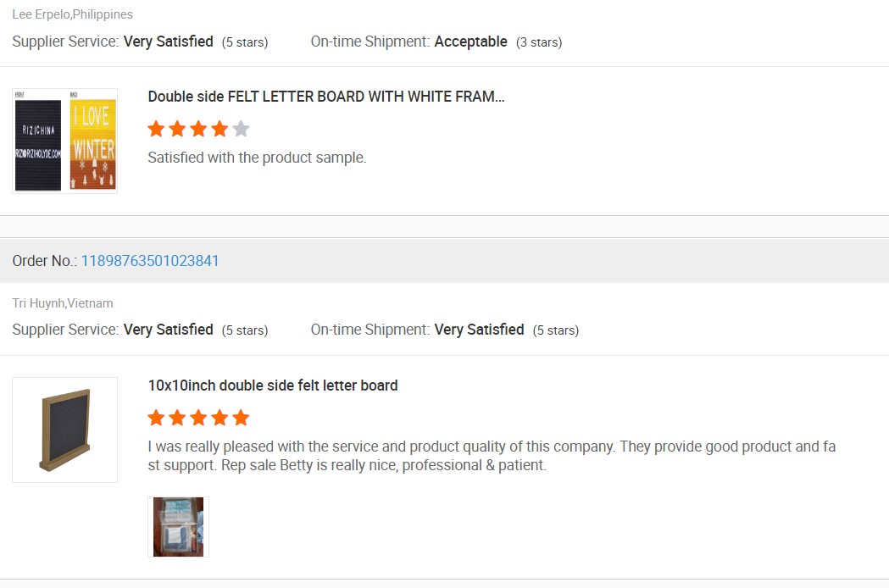Click fourth orange star of first review
Viewport: 889px width, 588px height.
[220, 129]
